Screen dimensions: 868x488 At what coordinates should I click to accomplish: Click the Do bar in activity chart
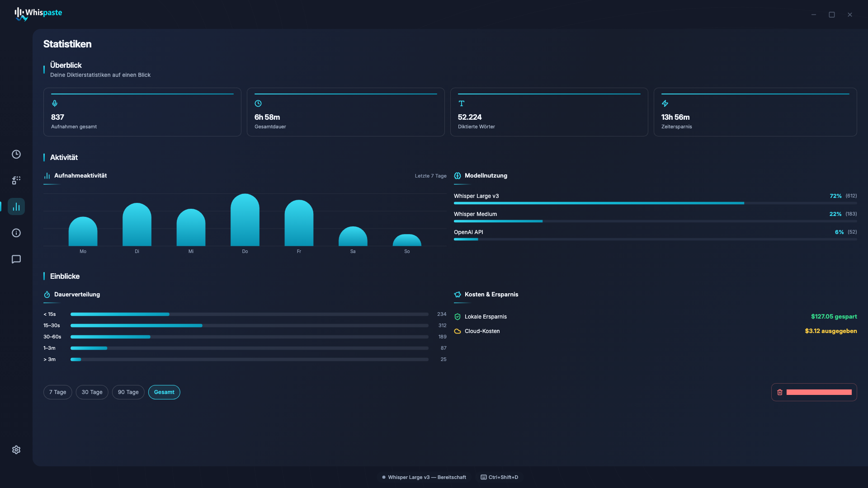pos(245,220)
